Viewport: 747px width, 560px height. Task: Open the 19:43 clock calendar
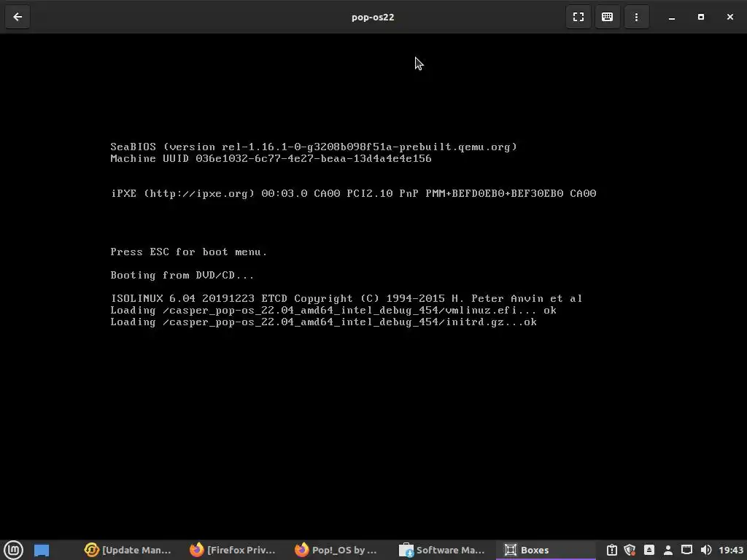[x=731, y=550]
